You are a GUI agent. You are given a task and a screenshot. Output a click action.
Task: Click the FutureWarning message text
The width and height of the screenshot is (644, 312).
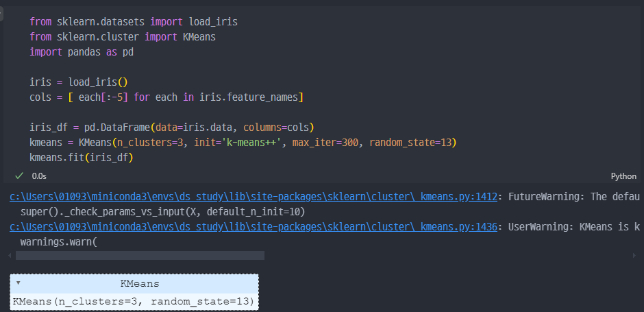pyautogui.click(x=573, y=197)
